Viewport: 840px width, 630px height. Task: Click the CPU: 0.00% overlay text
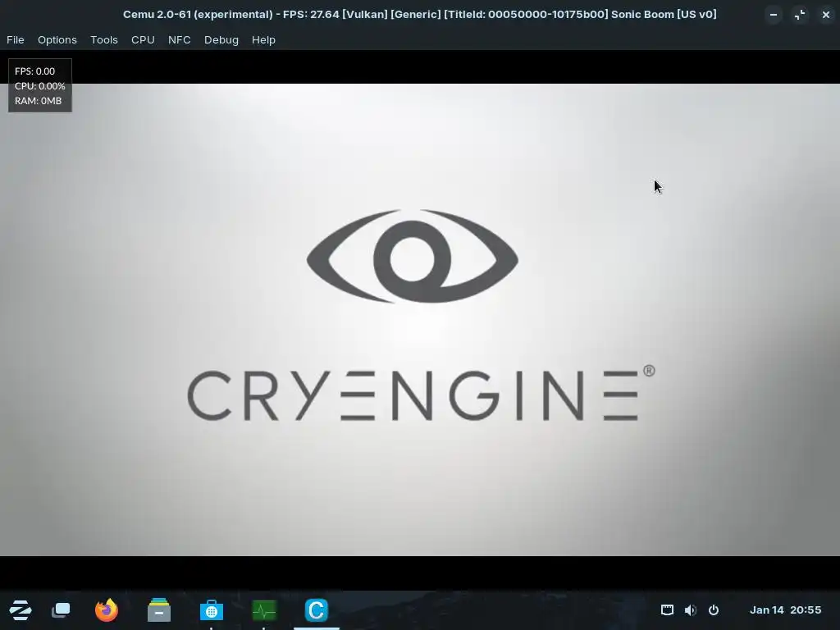pyautogui.click(x=39, y=85)
